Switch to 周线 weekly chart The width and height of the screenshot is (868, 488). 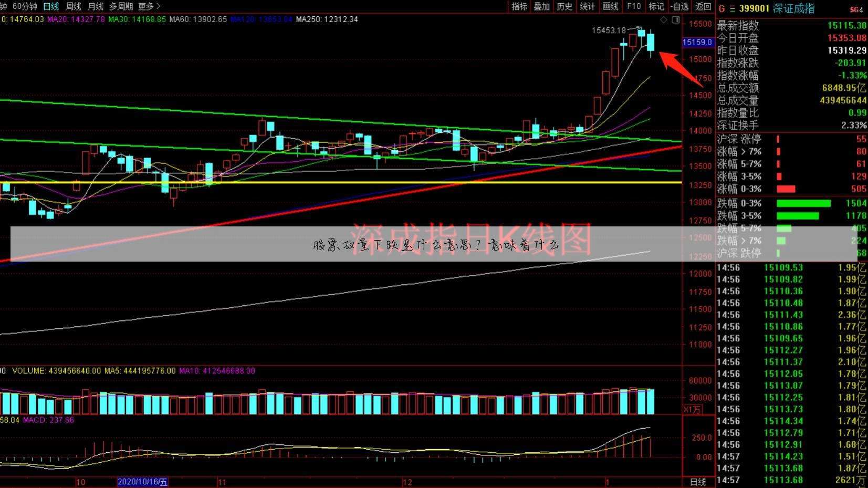pos(73,6)
